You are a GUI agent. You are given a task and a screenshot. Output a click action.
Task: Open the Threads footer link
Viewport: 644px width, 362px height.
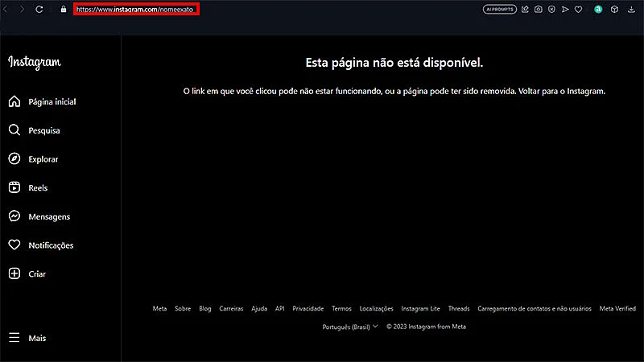point(459,308)
